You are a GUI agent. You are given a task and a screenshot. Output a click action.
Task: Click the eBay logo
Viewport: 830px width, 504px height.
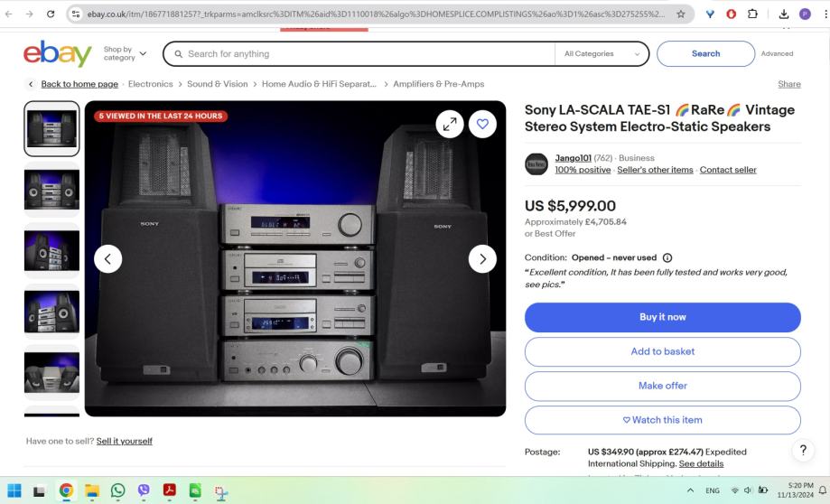pyautogui.click(x=57, y=53)
